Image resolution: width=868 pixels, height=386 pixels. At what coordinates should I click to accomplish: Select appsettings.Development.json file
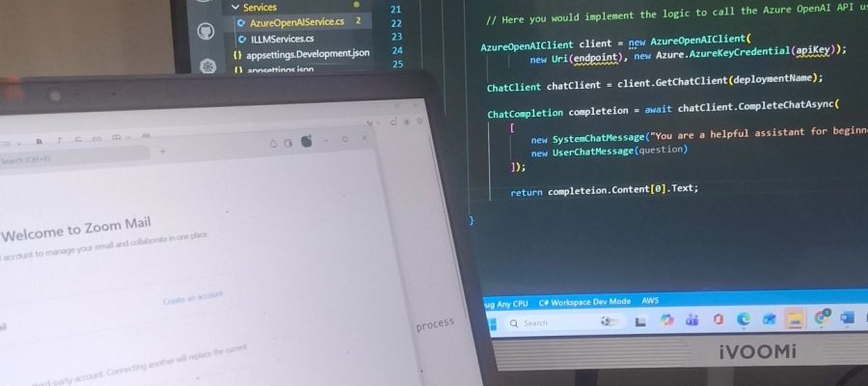pos(302,54)
